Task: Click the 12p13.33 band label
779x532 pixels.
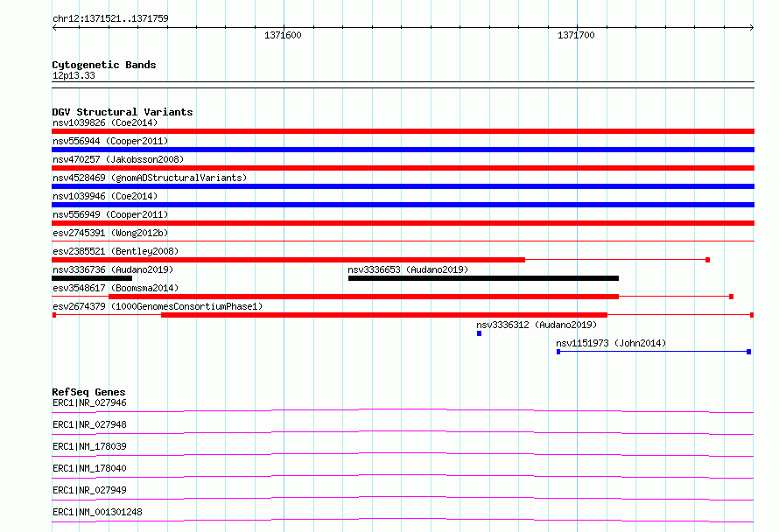Action: 74,75
